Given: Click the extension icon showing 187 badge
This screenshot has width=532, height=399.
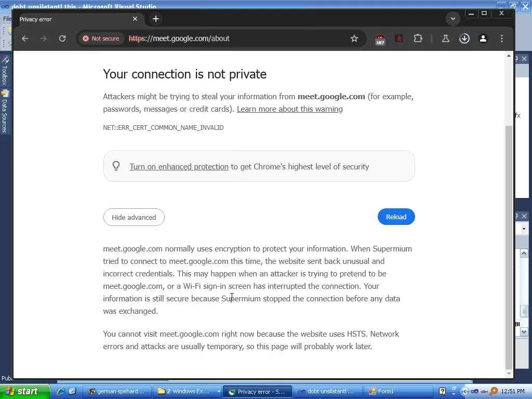Looking at the screenshot, I should (x=380, y=39).
